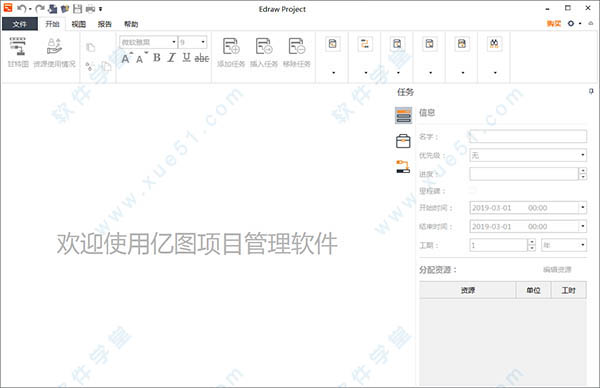The width and height of the screenshot is (600, 388).
Task: Click the Undo arrow in quick access toolbar
Action: (22, 8)
